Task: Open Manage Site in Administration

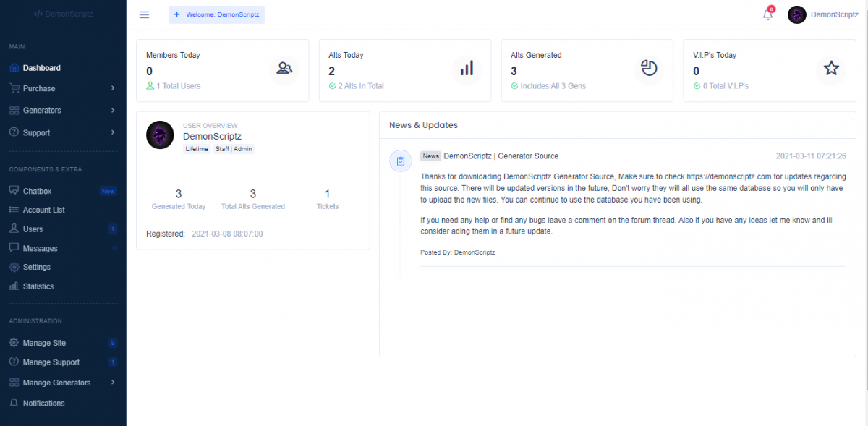Action: pos(44,343)
